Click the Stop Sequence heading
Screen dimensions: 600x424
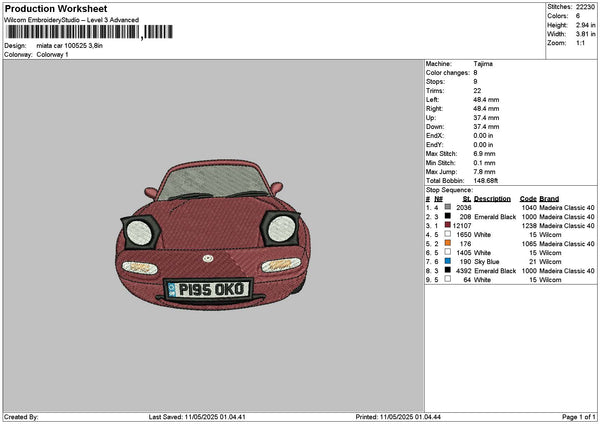point(448,188)
